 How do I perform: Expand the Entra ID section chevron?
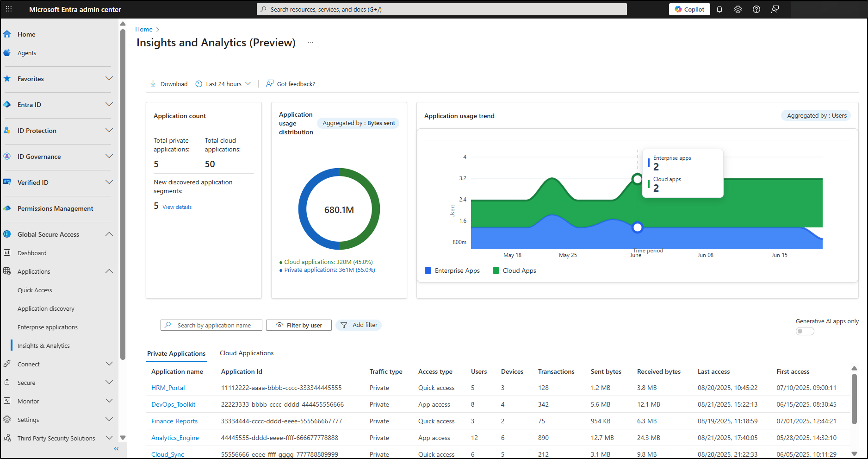click(x=109, y=105)
